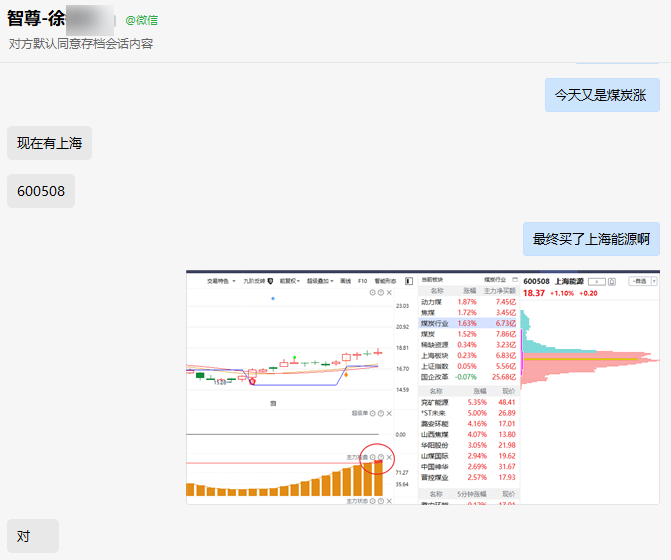Click the help icon next to 超级单

[381, 413]
